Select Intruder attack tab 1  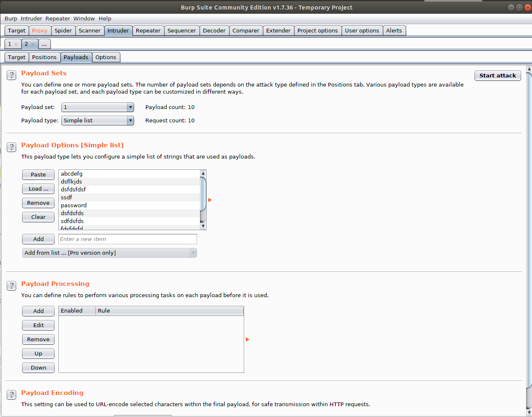[10, 44]
